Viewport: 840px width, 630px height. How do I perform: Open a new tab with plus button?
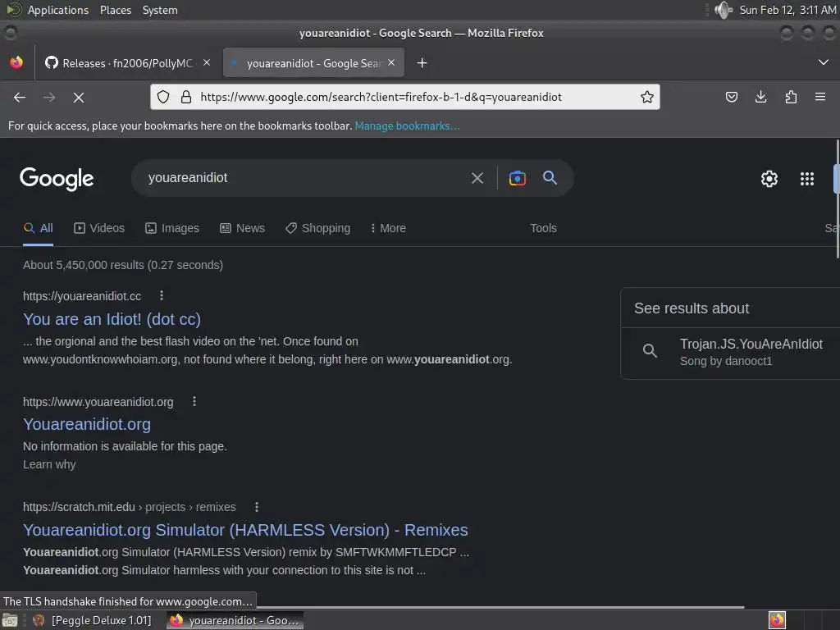coord(422,63)
